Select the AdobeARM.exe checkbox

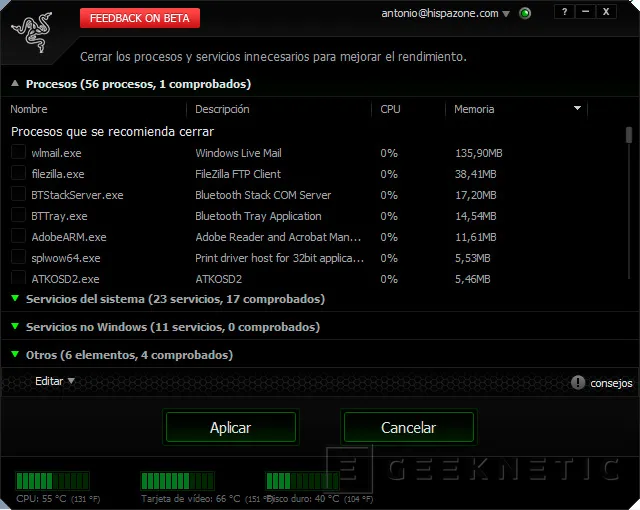[x=18, y=236]
